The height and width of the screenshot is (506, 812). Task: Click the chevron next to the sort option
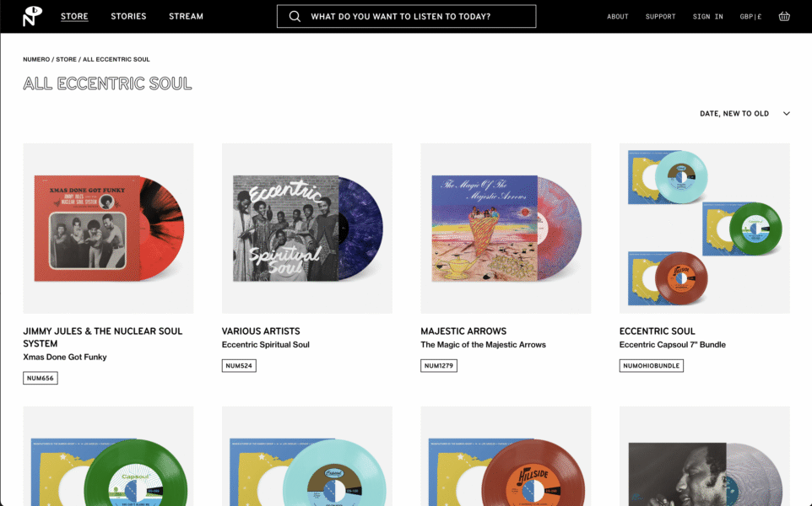coord(787,113)
